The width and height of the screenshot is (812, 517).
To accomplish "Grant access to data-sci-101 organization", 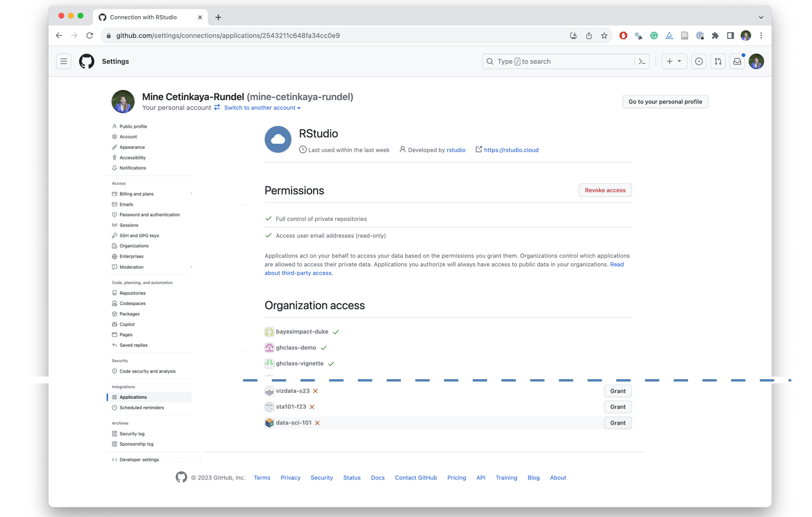I will [x=617, y=423].
